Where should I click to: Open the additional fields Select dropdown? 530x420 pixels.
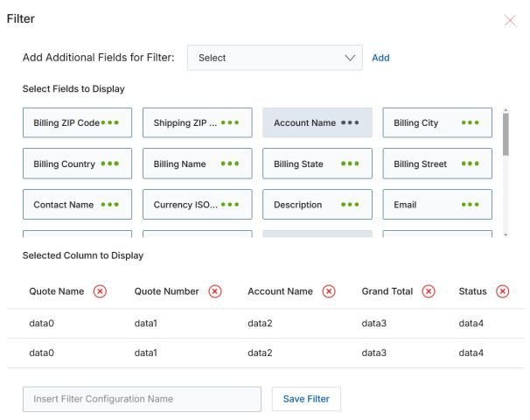(275, 58)
